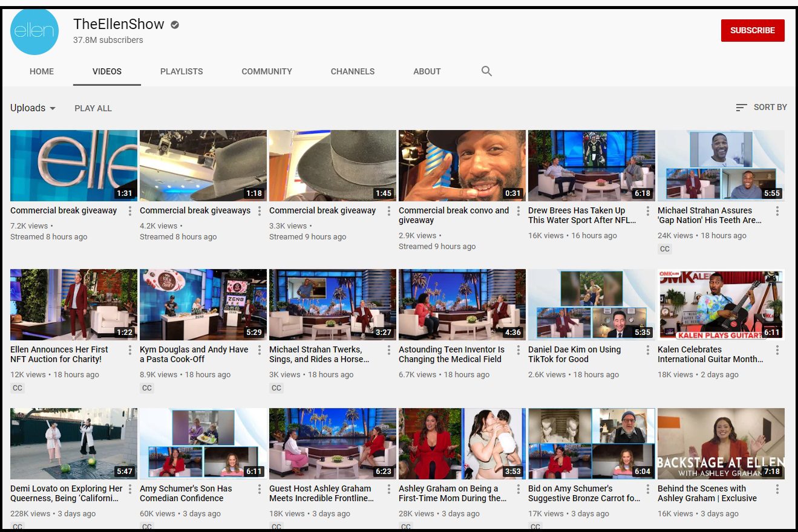Open three-dot menu for Michael Strahan 'Gap Nation' video
Screen dimensions: 798x532
pyautogui.click(x=777, y=211)
